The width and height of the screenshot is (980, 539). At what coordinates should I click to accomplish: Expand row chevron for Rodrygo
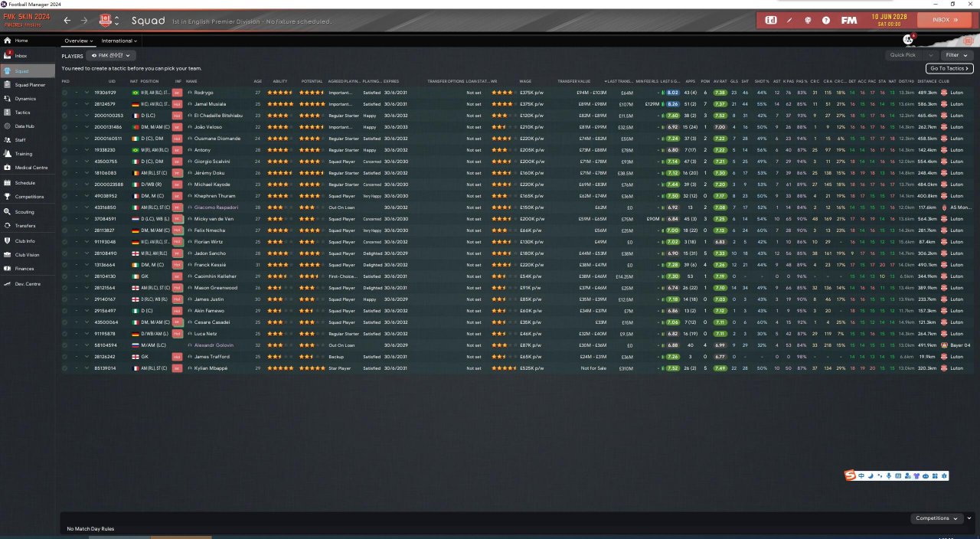click(x=87, y=93)
